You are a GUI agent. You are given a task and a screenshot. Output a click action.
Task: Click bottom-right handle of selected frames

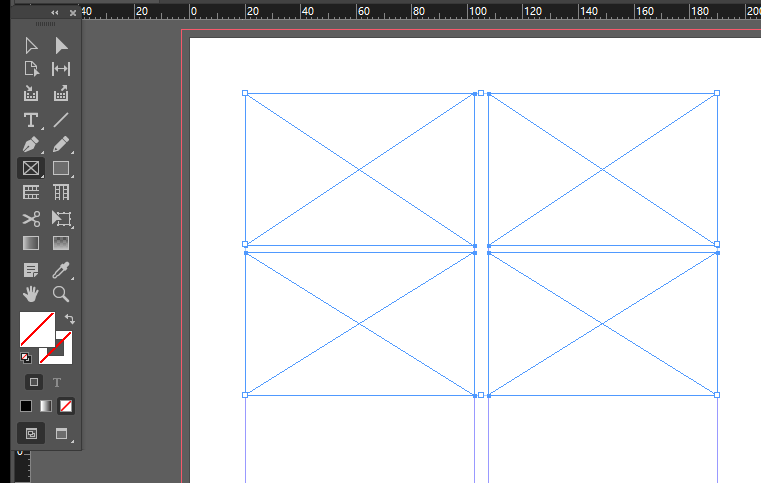tap(717, 395)
